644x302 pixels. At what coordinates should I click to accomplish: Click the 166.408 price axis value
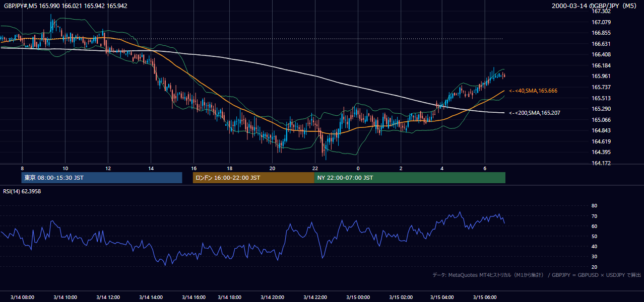coord(601,54)
